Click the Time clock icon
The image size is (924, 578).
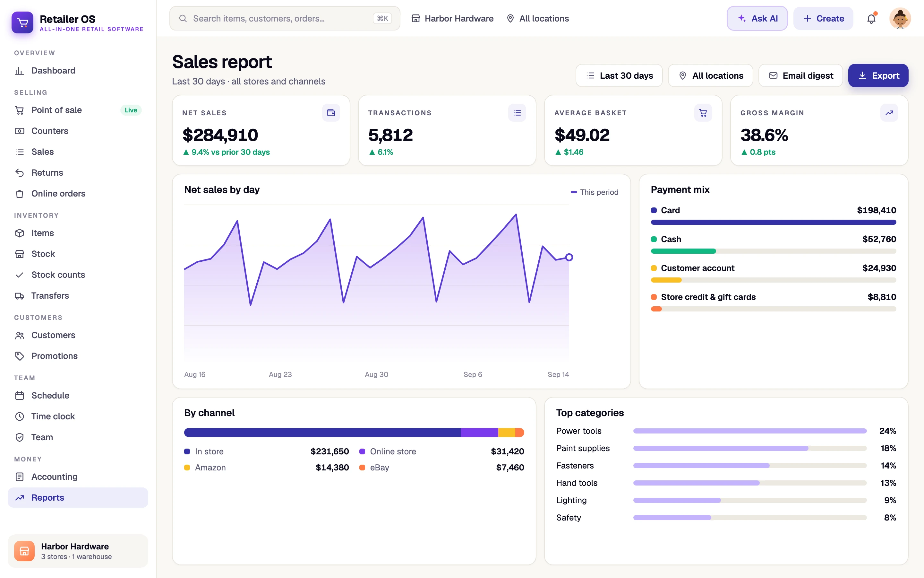20,416
